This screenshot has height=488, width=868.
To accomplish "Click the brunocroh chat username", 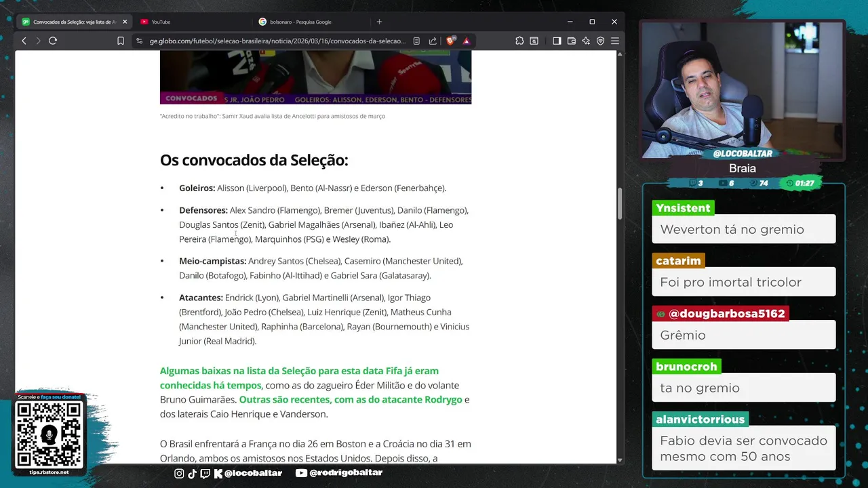I will coord(686,367).
